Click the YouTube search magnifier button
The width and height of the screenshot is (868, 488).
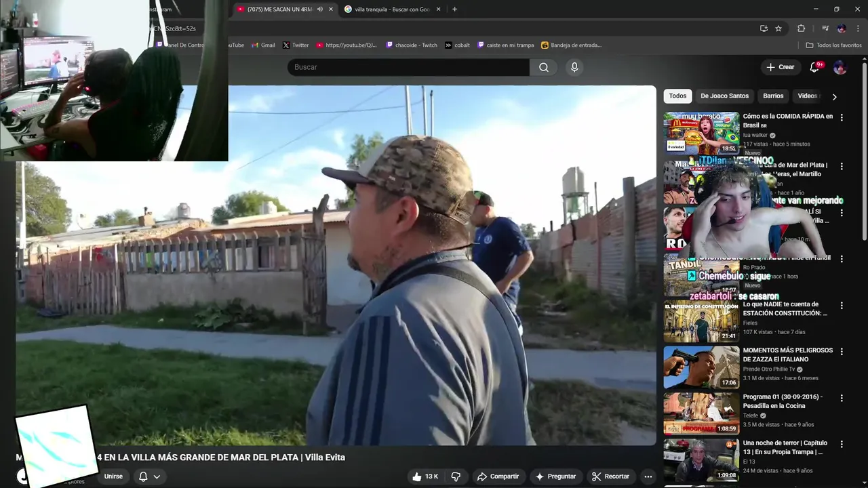point(544,67)
